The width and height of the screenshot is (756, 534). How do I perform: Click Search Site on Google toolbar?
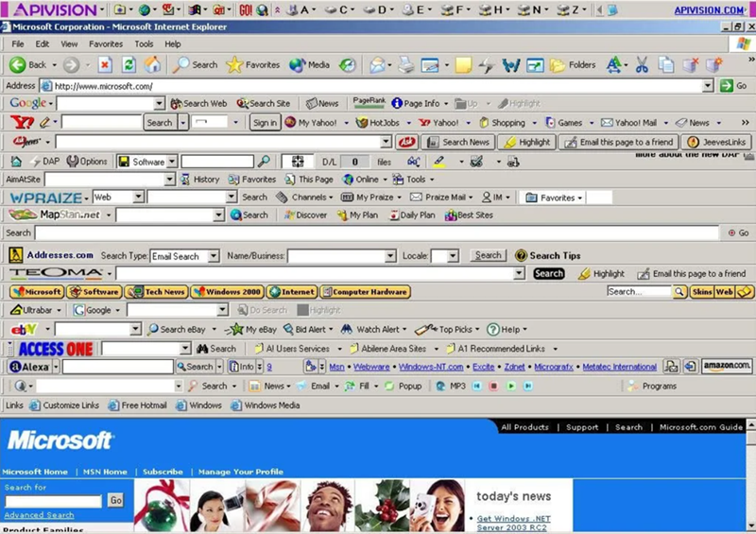tap(264, 103)
